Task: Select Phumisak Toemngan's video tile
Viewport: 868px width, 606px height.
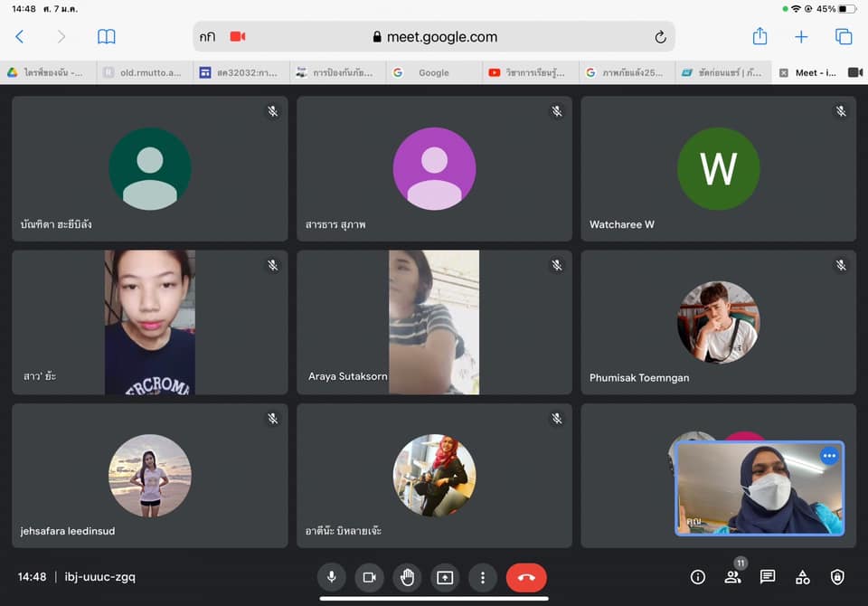Action: pyautogui.click(x=718, y=322)
